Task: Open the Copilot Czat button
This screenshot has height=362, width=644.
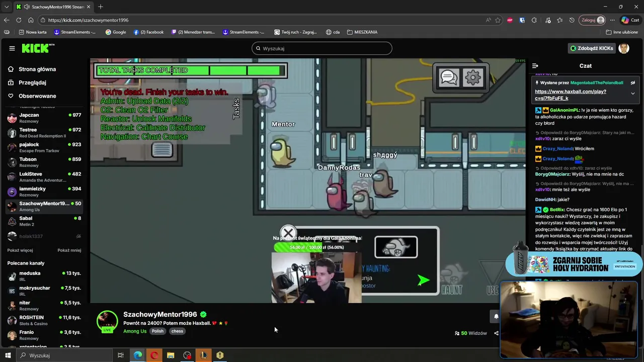Action: tap(630, 20)
